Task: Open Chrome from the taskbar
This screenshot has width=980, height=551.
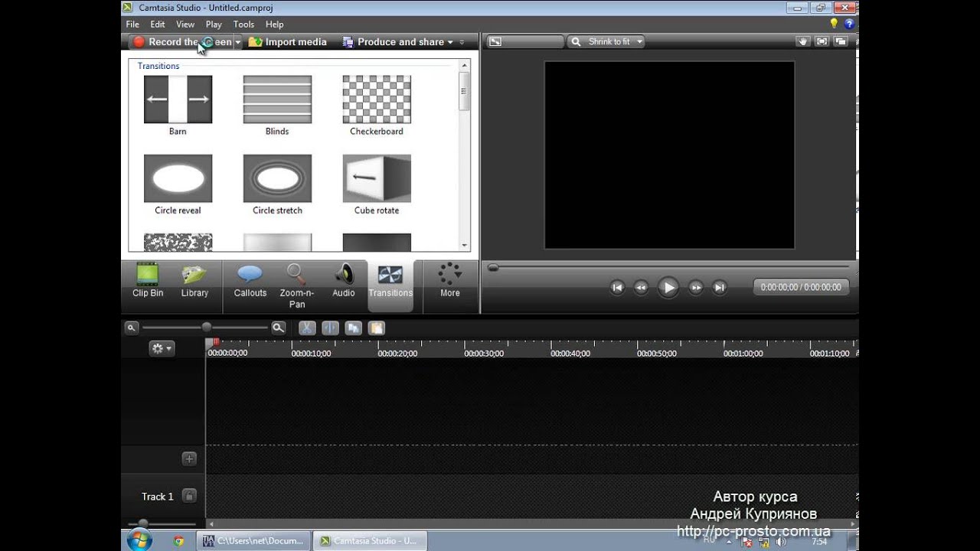Action: click(178, 540)
